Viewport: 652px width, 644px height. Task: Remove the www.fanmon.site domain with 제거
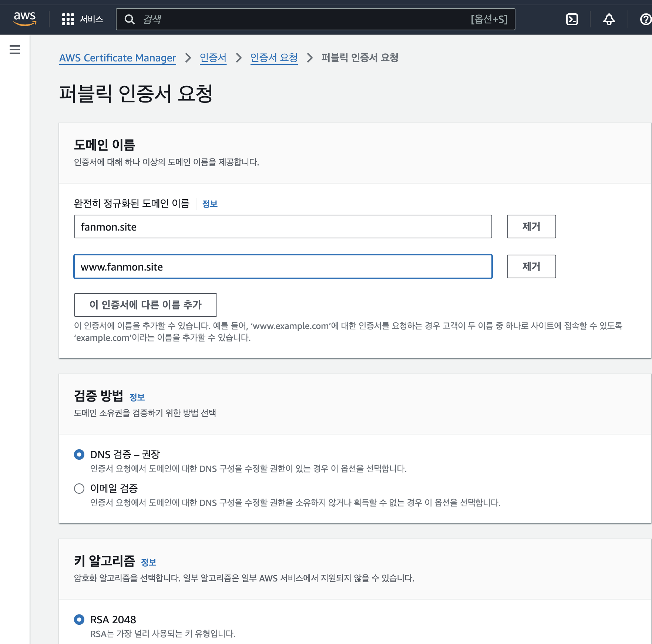531,266
